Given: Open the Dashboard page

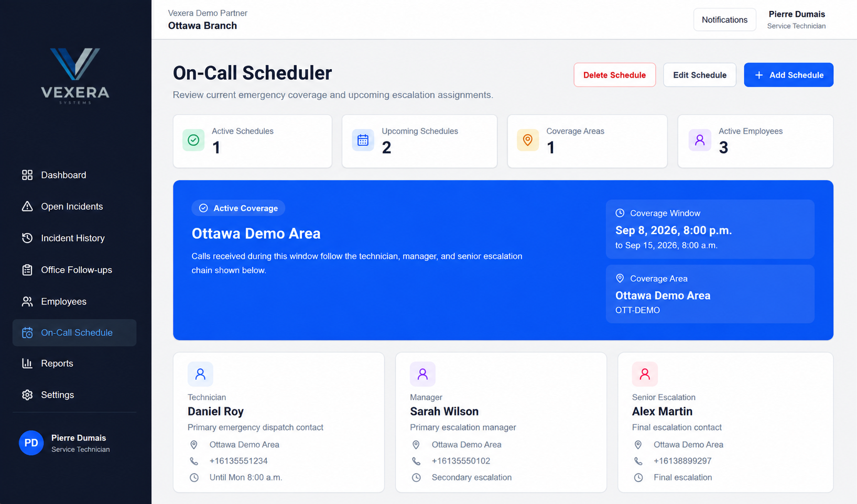Looking at the screenshot, I should coord(74,175).
